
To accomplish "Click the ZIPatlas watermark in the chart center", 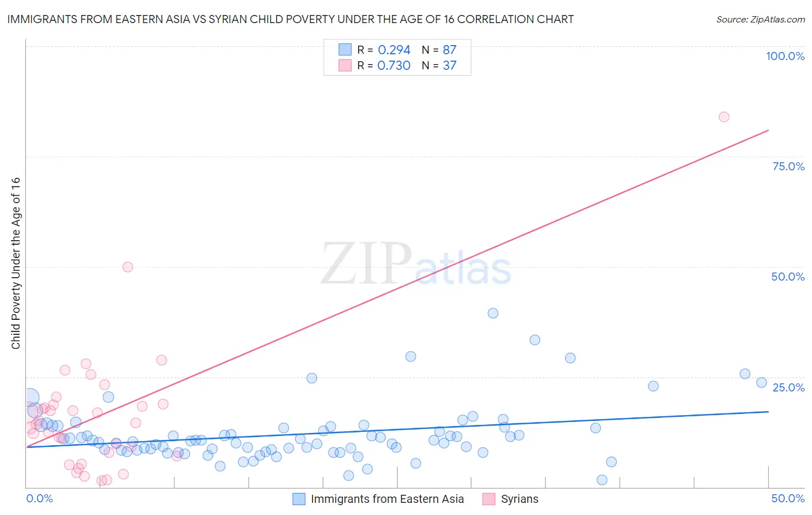I will tap(416, 265).
